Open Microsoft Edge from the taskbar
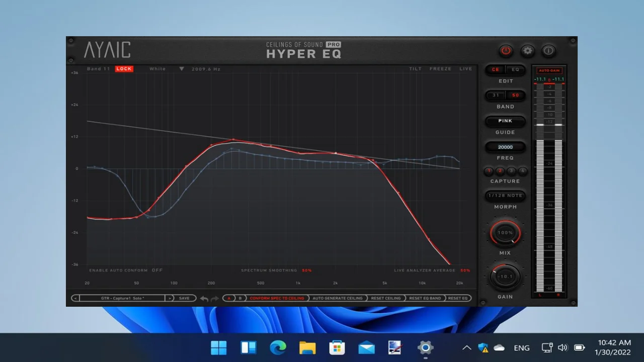The width and height of the screenshot is (644, 362). [278, 347]
